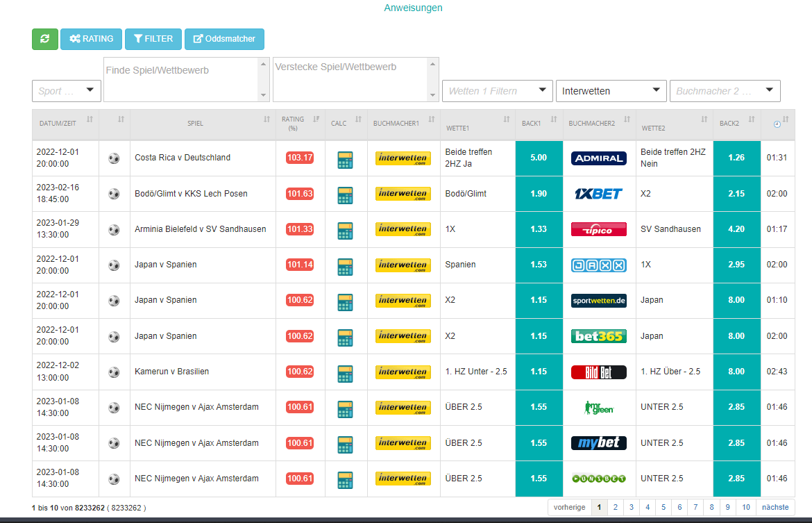Focus the Verstecke Spiel/Wettbewerb field
Screen dimensions: 812x523
point(356,79)
